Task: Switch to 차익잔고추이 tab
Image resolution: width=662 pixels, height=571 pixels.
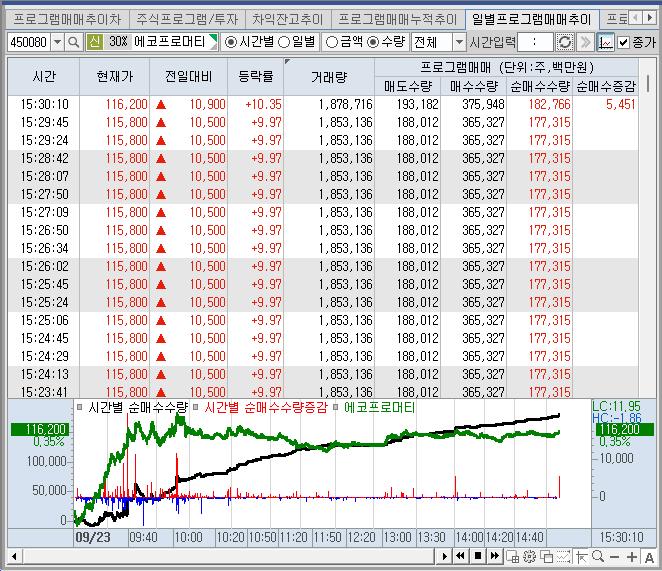Action: (x=288, y=19)
